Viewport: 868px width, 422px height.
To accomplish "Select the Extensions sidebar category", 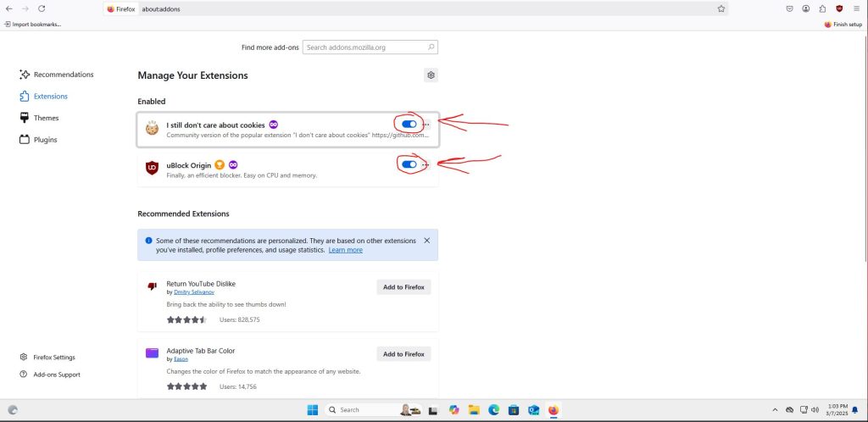I will 44,97.
